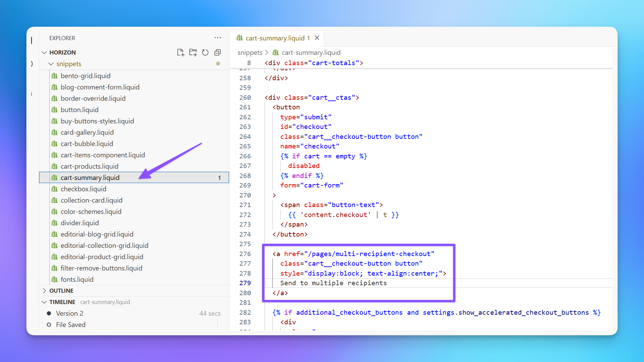The image size is (644, 362).
Task: Refresh the Explorer with the refresh icon
Action: point(205,52)
